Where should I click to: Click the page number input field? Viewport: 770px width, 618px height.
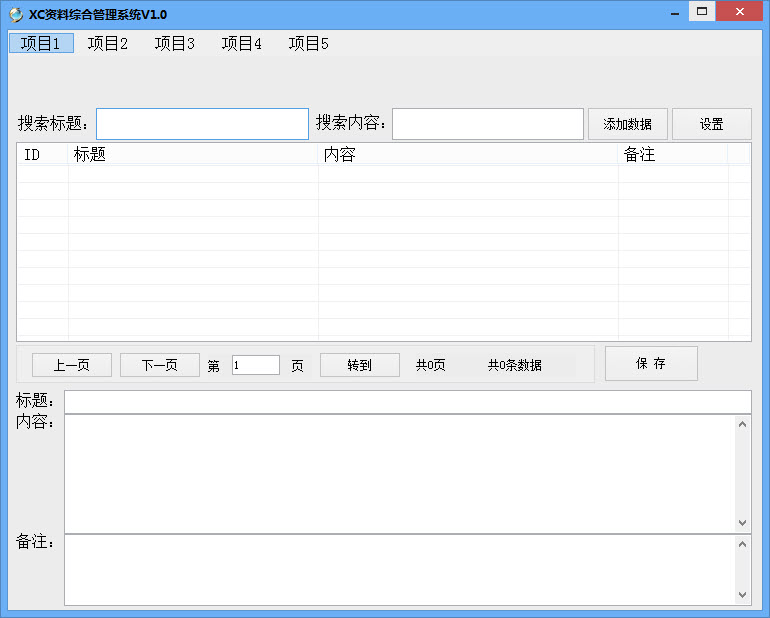(256, 365)
